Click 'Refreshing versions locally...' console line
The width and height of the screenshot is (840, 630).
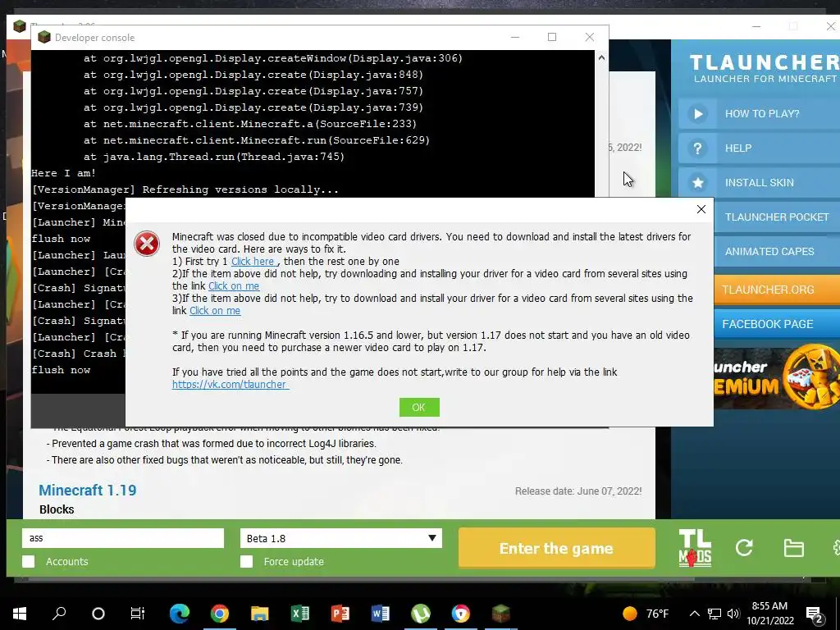pos(185,189)
